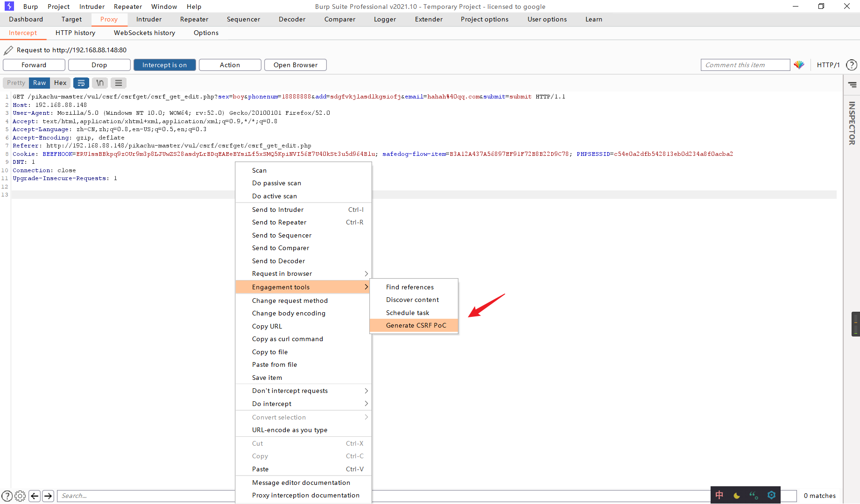Choose Send to Intruder
The width and height of the screenshot is (860, 504).
point(303,210)
